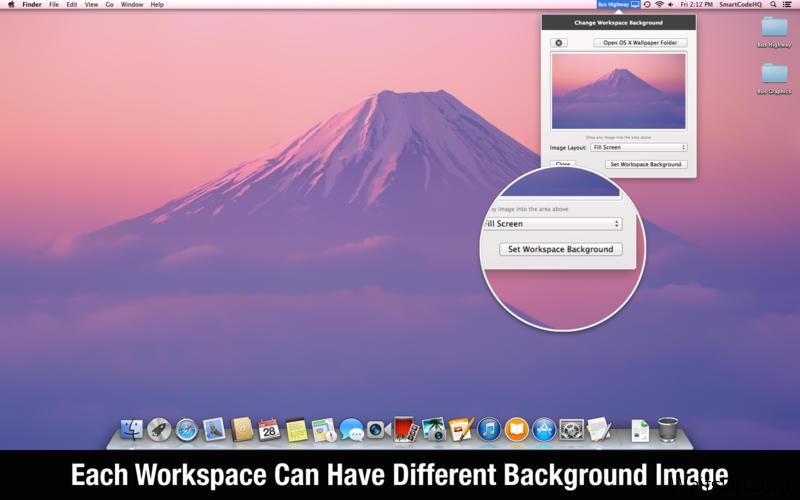Viewport: 800px width, 500px height.
Task: Click the SmartCodeHQ user name in menu bar
Action: pos(740,4)
